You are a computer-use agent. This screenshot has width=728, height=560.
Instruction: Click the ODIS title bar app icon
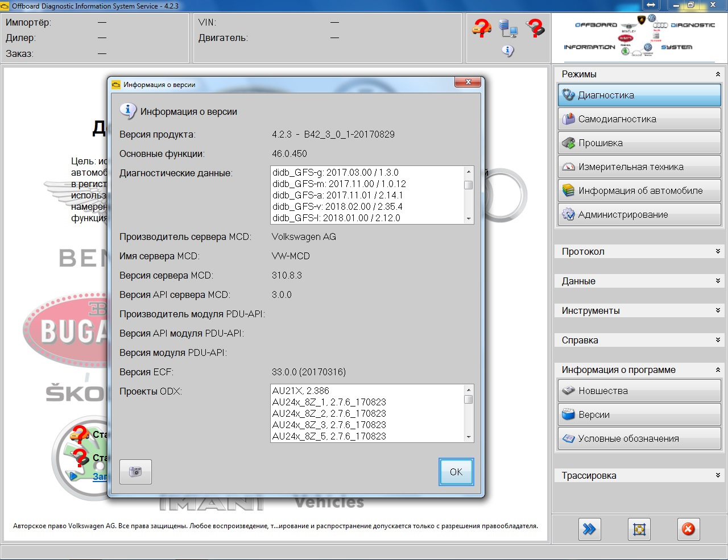5,6
